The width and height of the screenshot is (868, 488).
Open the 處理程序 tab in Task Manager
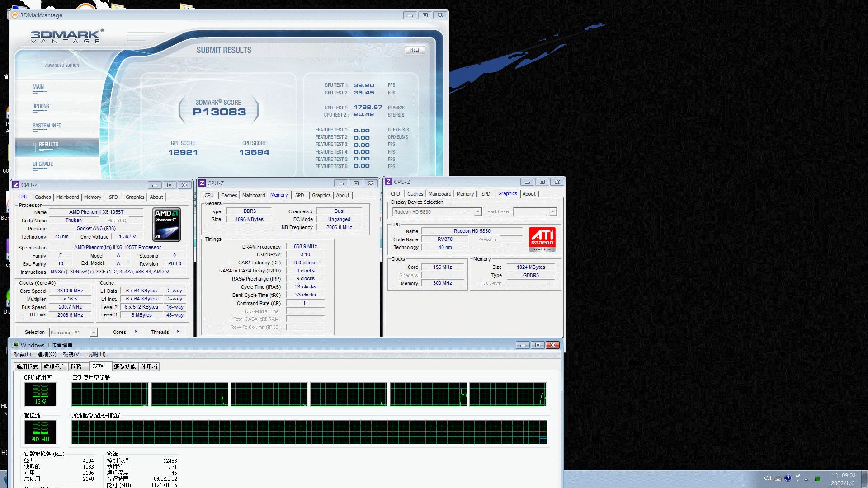click(x=55, y=367)
